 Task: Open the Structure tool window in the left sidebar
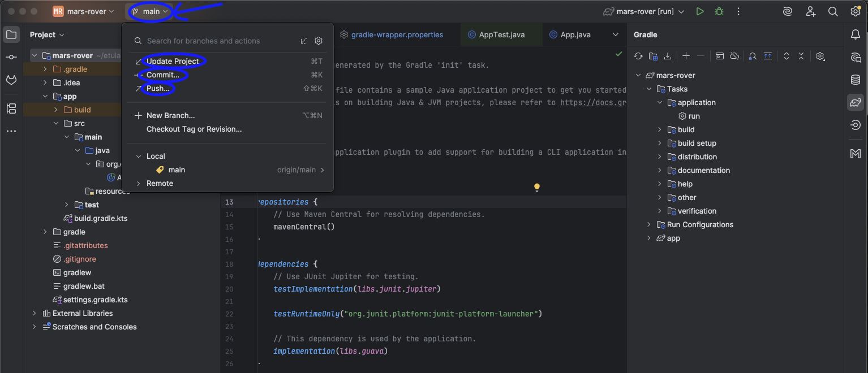coord(11,109)
